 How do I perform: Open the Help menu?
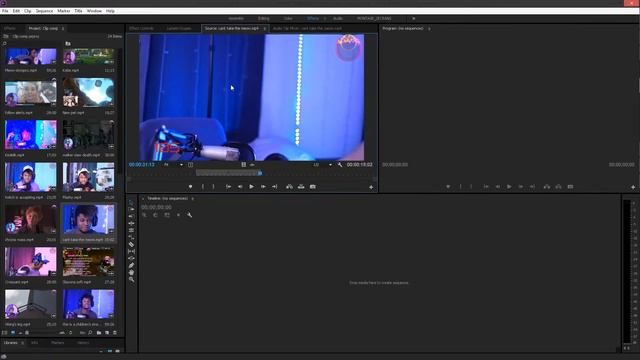coord(110,11)
